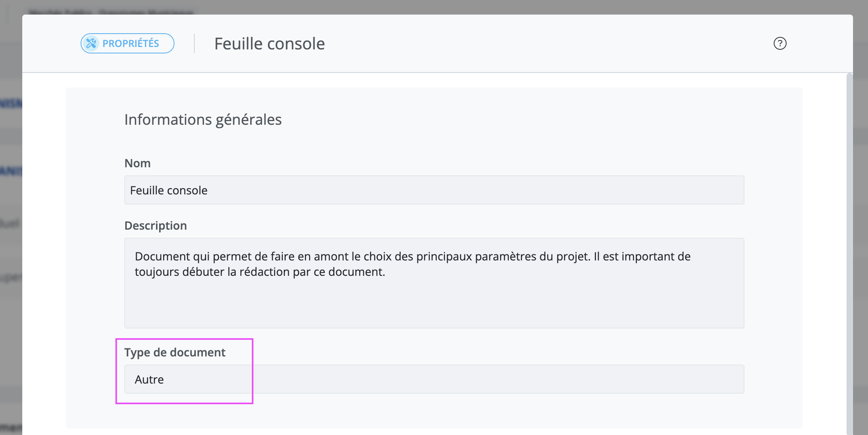
Task: Click the dialog's vertical scrollbar
Action: 849,254
